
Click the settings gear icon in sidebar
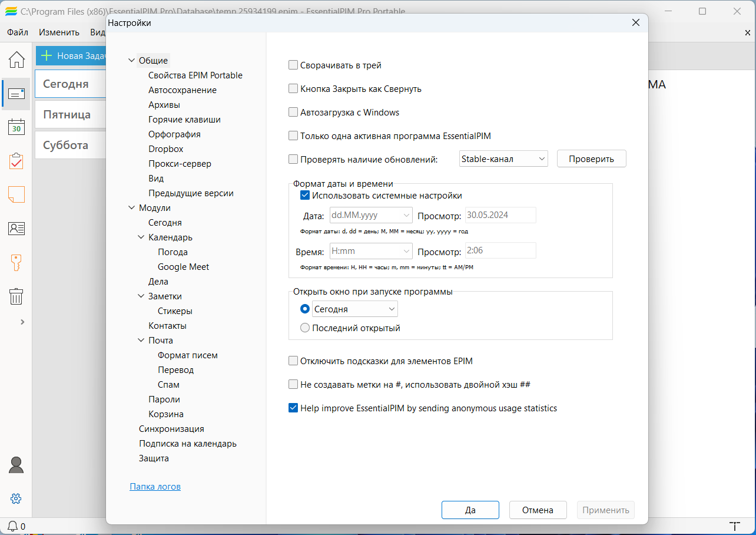[x=16, y=498]
